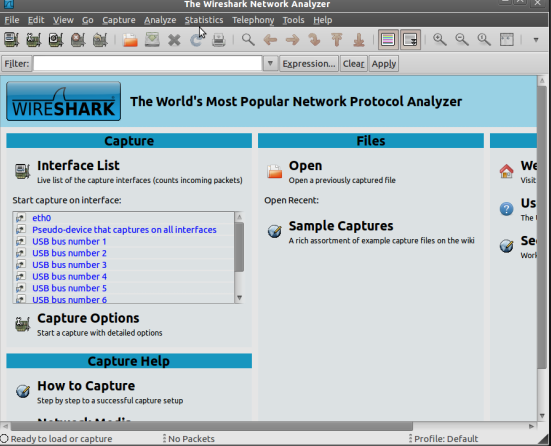551x446 pixels.
Task: Click the Apply filter button
Action: [x=384, y=64]
